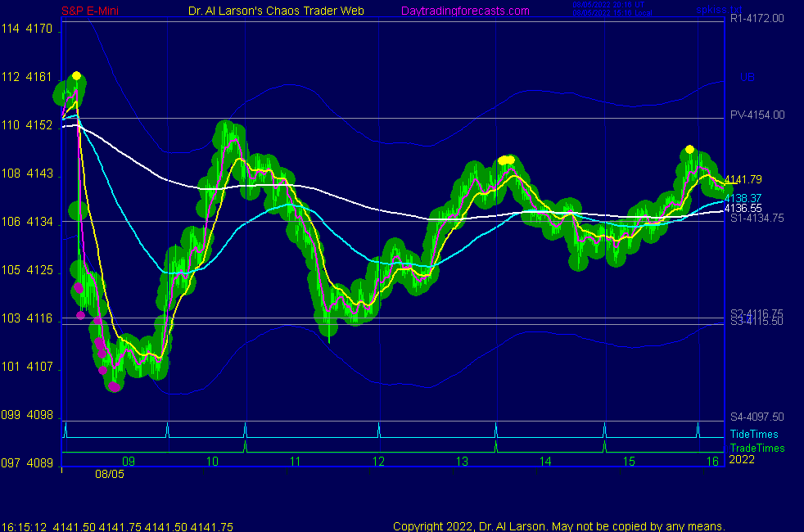Click the "101 4107" price axis label
Screen dimensions: 804x532
pyautogui.click(x=27, y=367)
